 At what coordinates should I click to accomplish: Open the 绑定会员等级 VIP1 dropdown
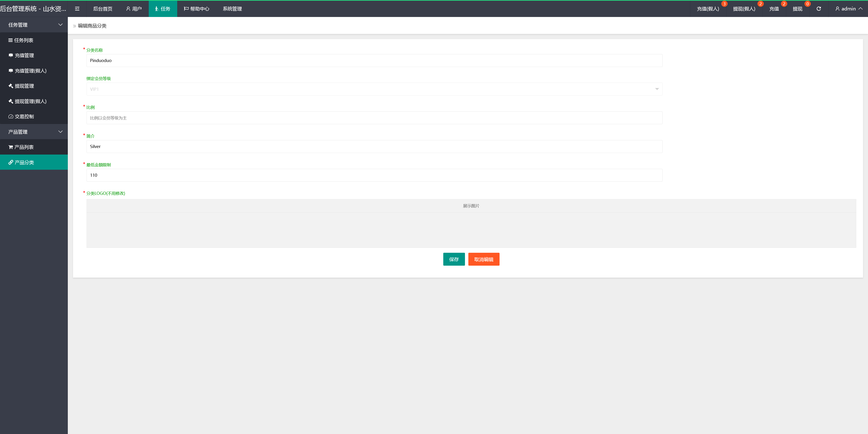coord(374,89)
